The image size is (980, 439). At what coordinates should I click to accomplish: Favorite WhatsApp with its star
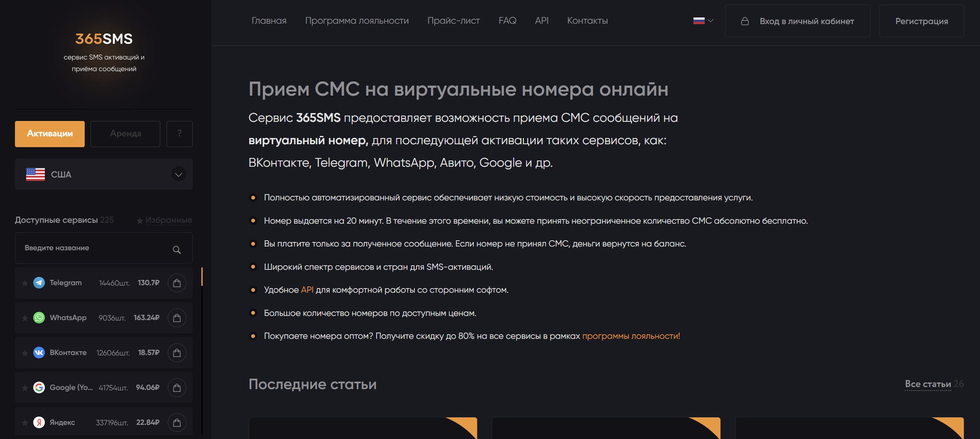point(25,318)
